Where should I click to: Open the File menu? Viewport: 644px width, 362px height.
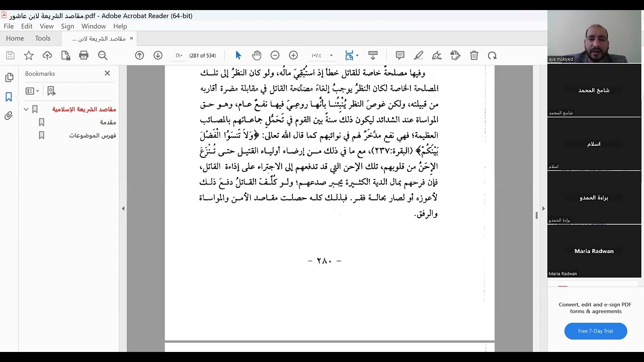point(9,26)
